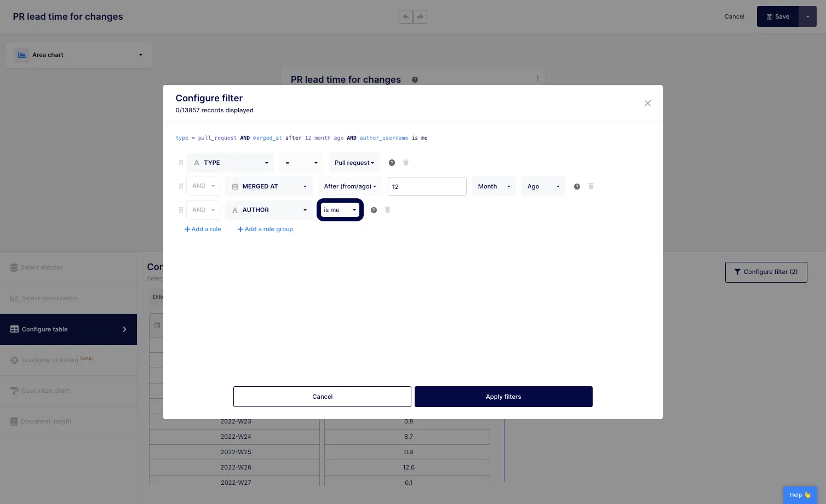Click the Apply filters button

point(503,396)
